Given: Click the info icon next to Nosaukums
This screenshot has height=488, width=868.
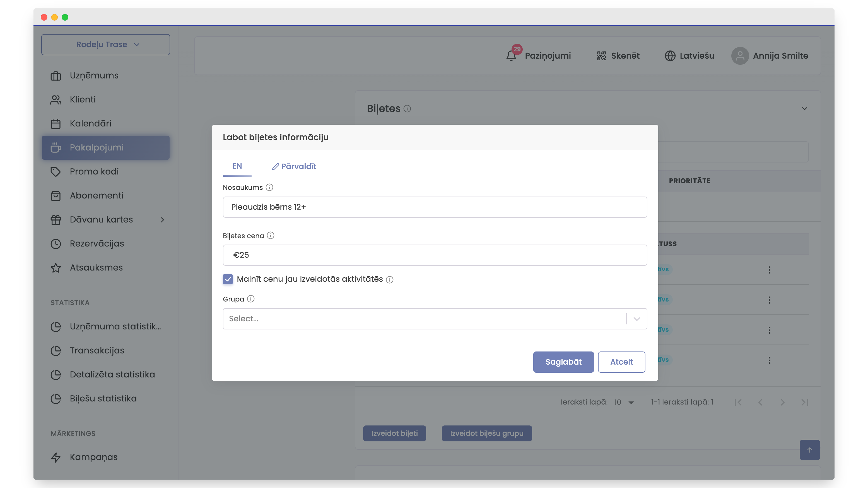Looking at the screenshot, I should pos(269,188).
